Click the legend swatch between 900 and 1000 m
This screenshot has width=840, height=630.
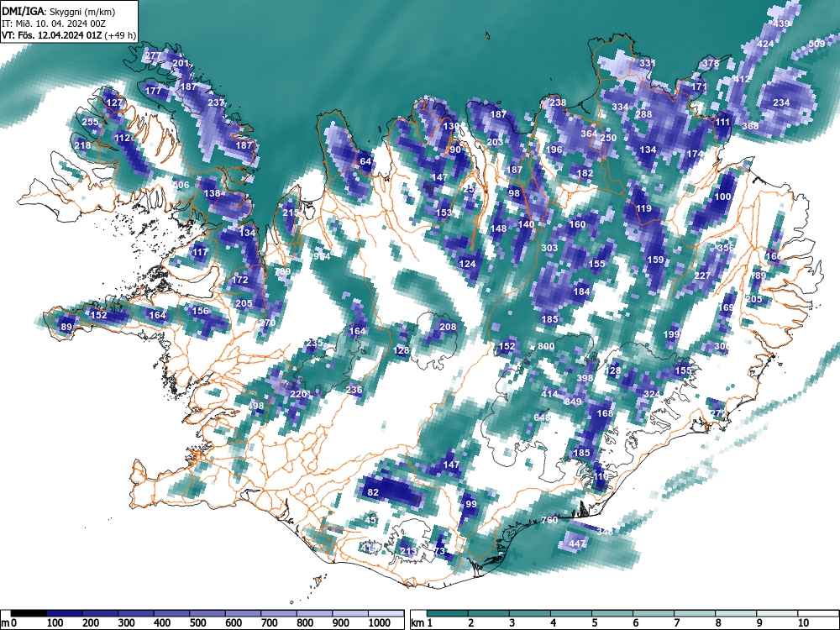(x=350, y=613)
